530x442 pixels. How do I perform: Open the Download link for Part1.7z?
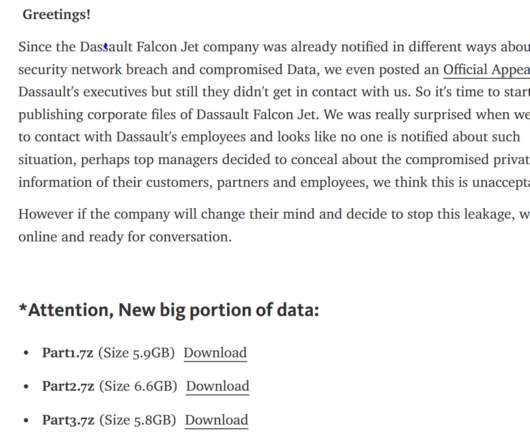[215, 353]
